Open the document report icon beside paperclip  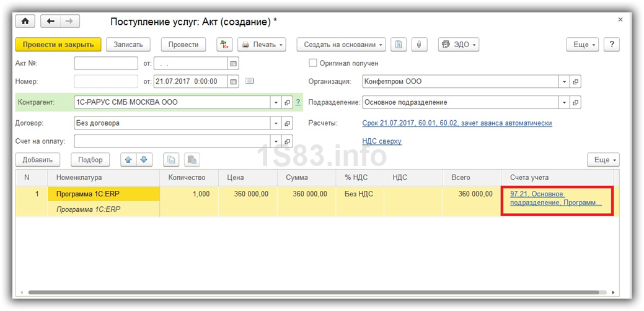[x=399, y=45]
